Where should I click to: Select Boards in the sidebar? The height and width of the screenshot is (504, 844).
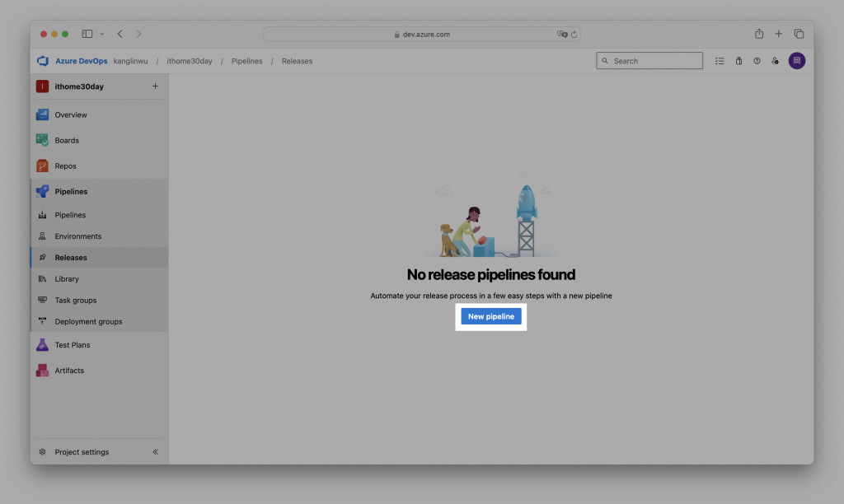pos(67,140)
